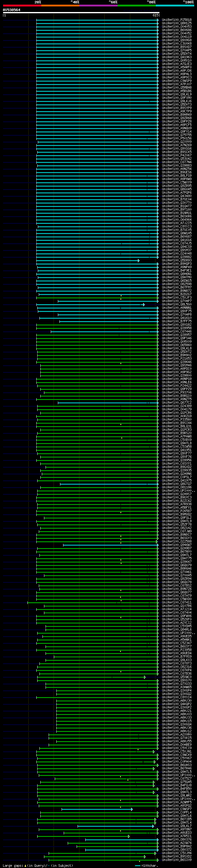This screenshot has height=868, width=197.
Task: Select hit label UniRef100_B9SI44
Action: 176,423
